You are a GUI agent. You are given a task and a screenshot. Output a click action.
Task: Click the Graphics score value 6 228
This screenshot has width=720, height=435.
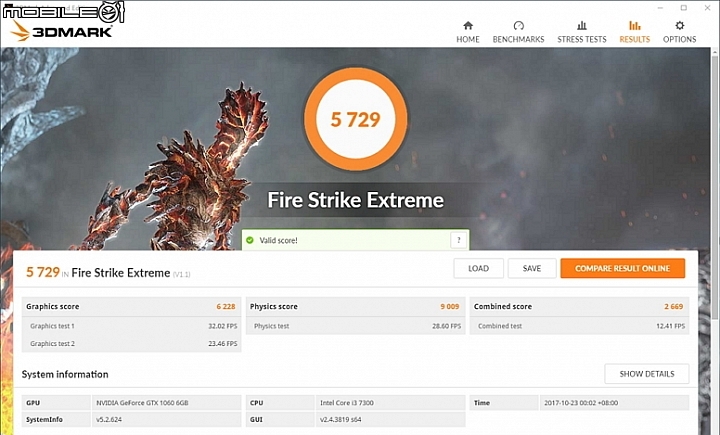point(226,306)
